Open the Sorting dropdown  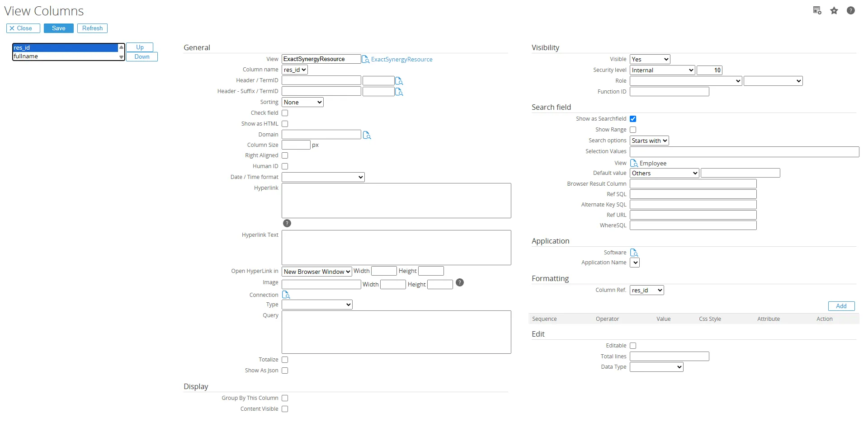tap(302, 103)
